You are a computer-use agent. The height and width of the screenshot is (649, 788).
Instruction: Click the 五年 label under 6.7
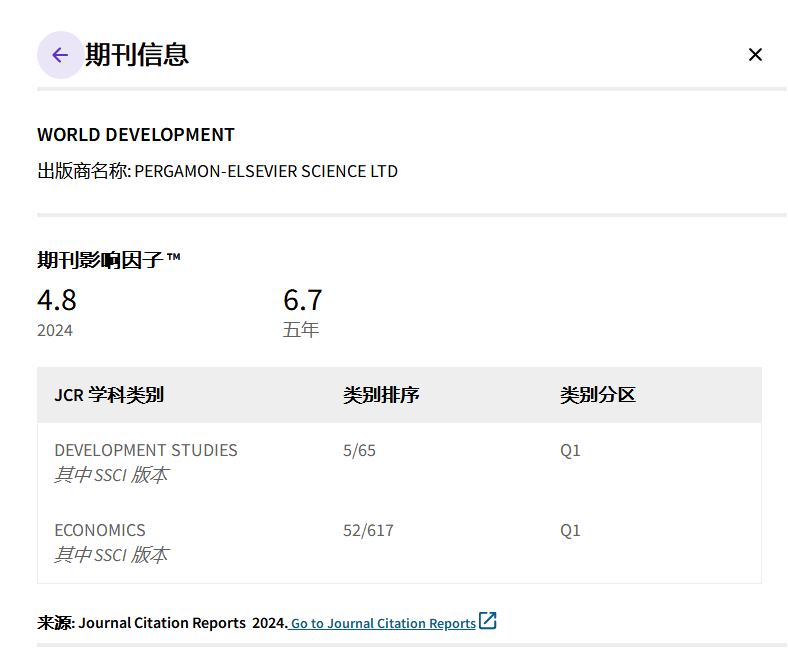(x=301, y=330)
